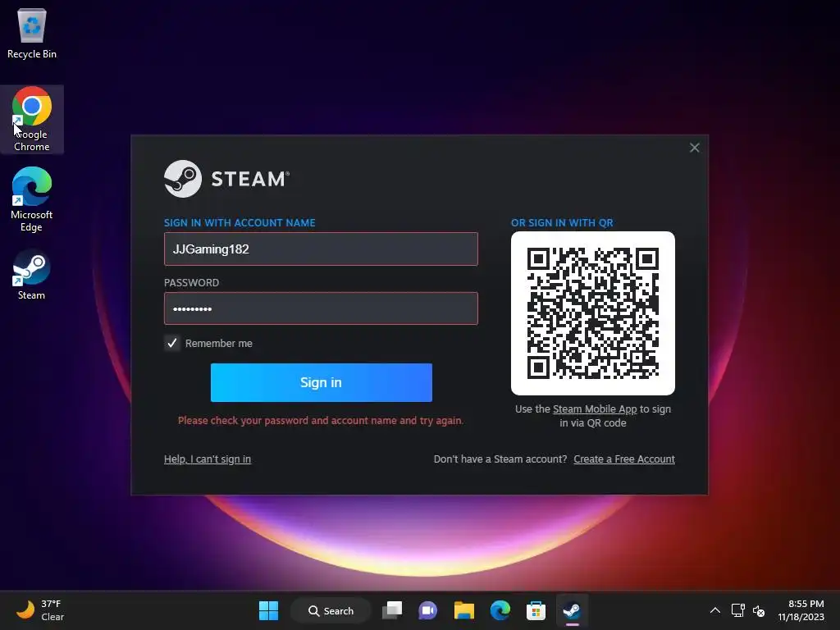Click the Steam taskbar icon
Viewport: 840px width, 630px height.
coord(572,610)
